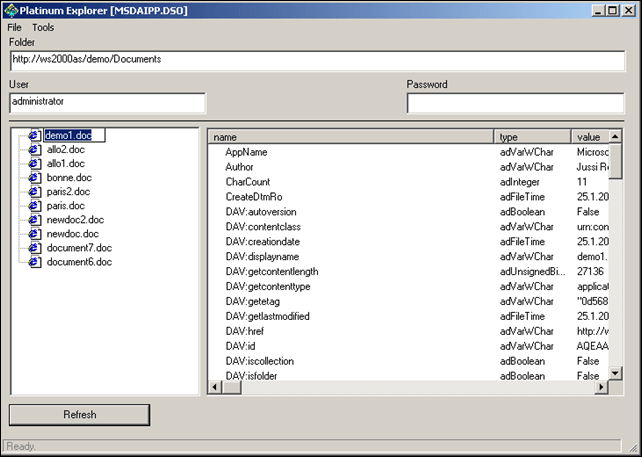Screen dimensions: 642x457
Task: Click the adInteger type cell
Action: coord(520,182)
